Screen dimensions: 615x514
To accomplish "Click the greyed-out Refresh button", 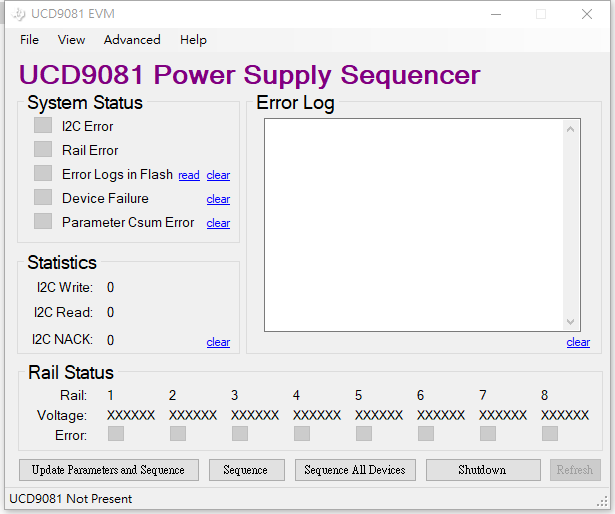I will point(575,470).
